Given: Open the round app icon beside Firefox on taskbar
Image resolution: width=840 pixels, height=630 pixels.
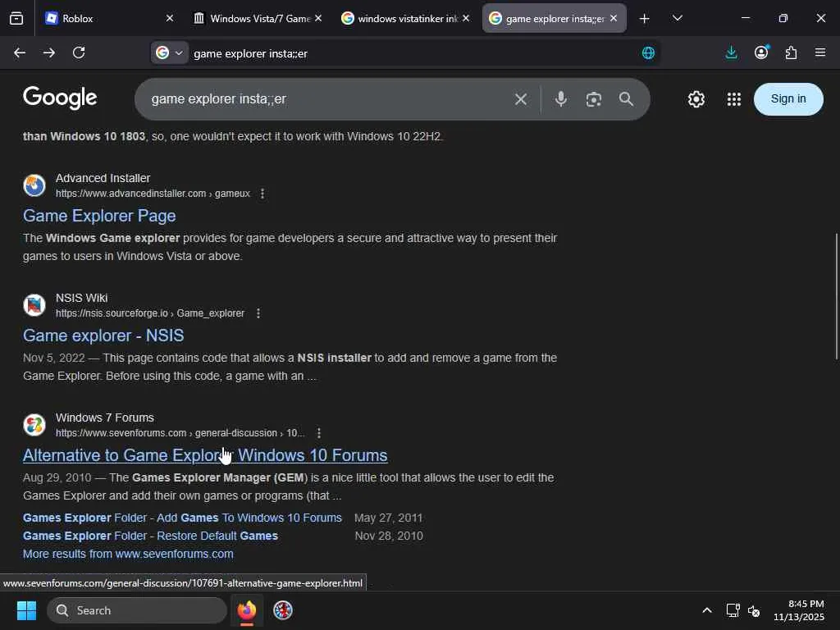Looking at the screenshot, I should coord(283,610).
